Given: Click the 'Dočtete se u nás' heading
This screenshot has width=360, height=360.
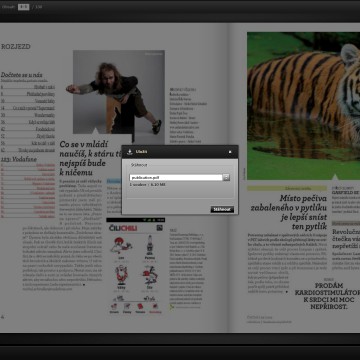Looking at the screenshot, I should click(x=21, y=75).
